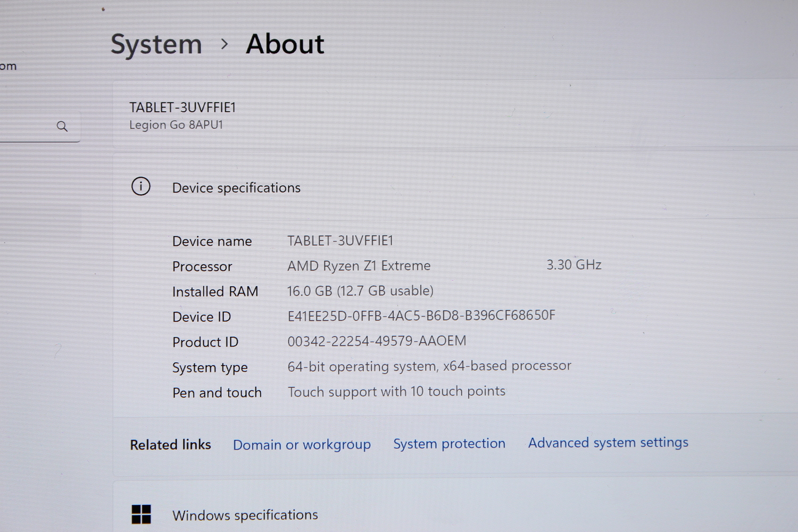Screen dimensions: 798x532
Task: Select the Device name value TABLET-3UVFFIE1
Action: pos(340,240)
